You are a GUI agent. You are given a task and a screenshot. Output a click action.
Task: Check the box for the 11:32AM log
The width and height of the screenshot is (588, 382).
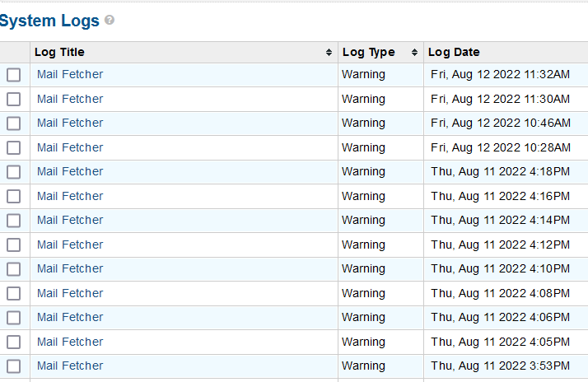click(14, 75)
